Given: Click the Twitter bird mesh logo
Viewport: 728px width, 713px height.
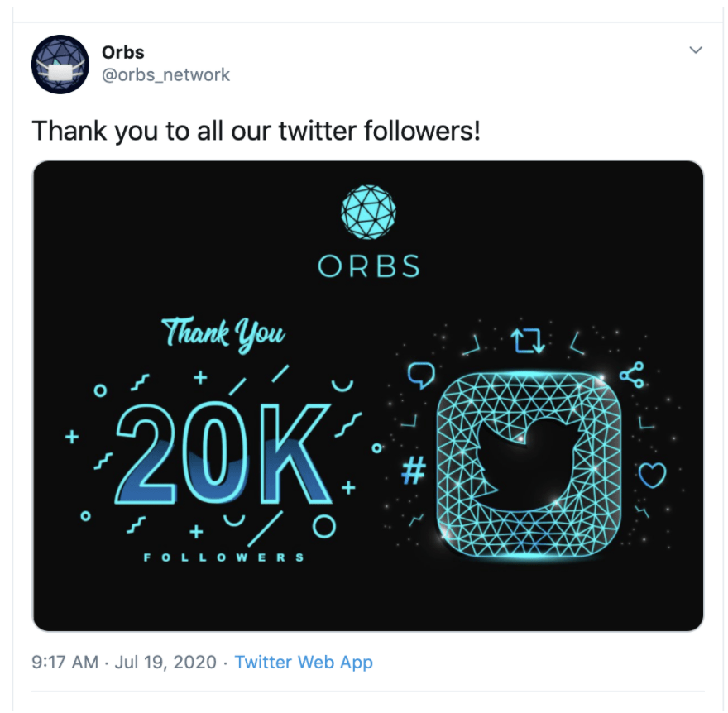Looking at the screenshot, I should [529, 465].
